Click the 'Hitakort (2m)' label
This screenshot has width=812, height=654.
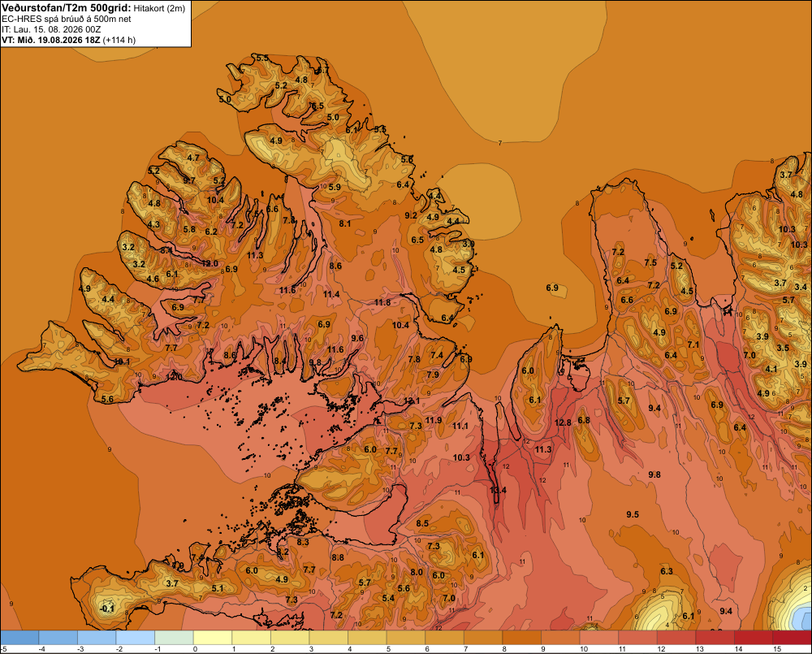[x=159, y=8]
